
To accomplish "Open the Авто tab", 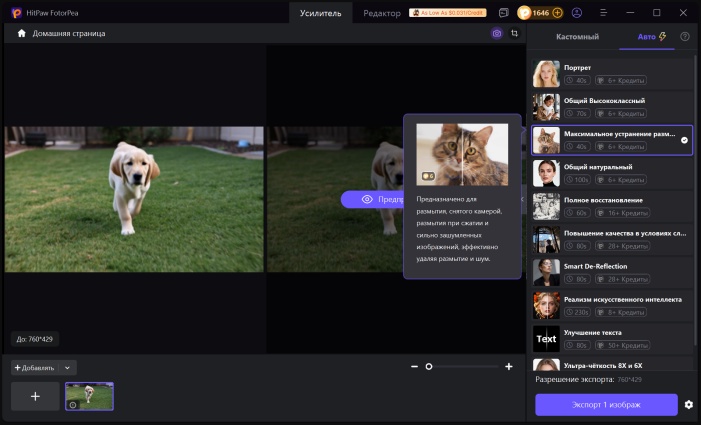I will pyautogui.click(x=651, y=37).
